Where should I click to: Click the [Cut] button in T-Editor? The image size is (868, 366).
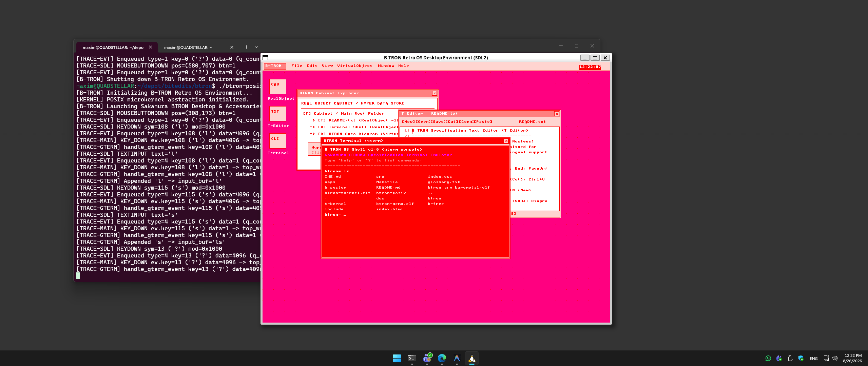[x=451, y=122]
